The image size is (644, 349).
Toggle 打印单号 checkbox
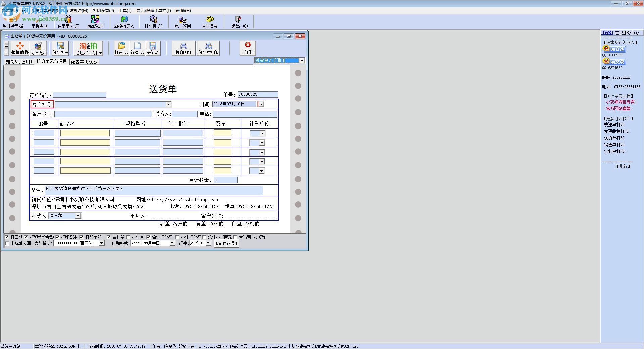point(82,237)
